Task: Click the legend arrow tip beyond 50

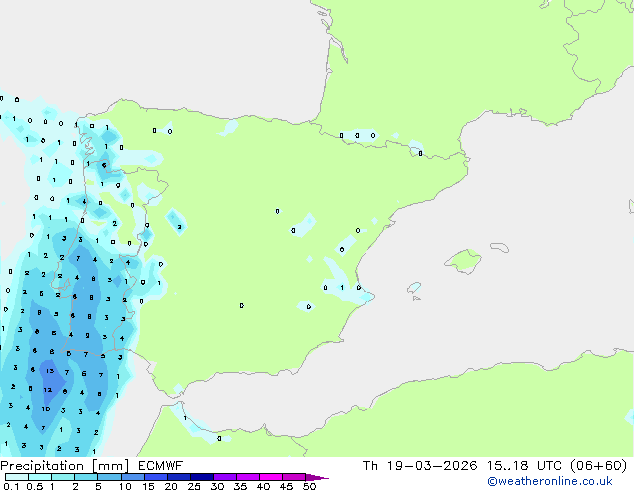Action: click(319, 477)
